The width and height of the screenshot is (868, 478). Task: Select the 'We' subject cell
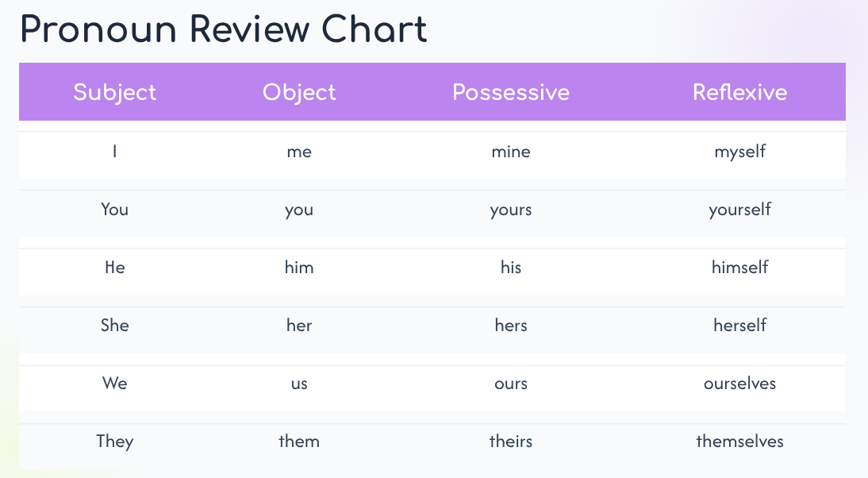coord(115,384)
